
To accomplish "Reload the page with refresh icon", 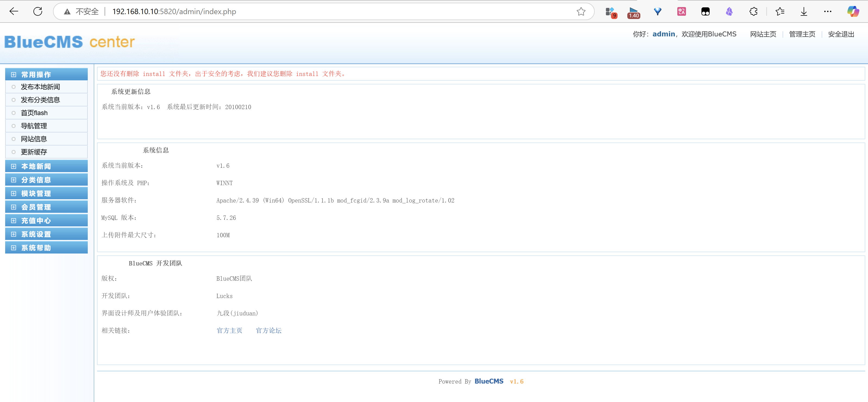I will click(38, 11).
